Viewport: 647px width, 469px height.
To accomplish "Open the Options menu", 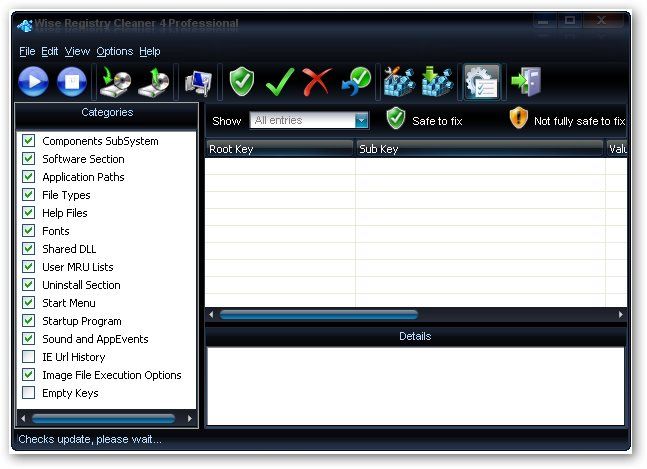I will click(x=115, y=51).
